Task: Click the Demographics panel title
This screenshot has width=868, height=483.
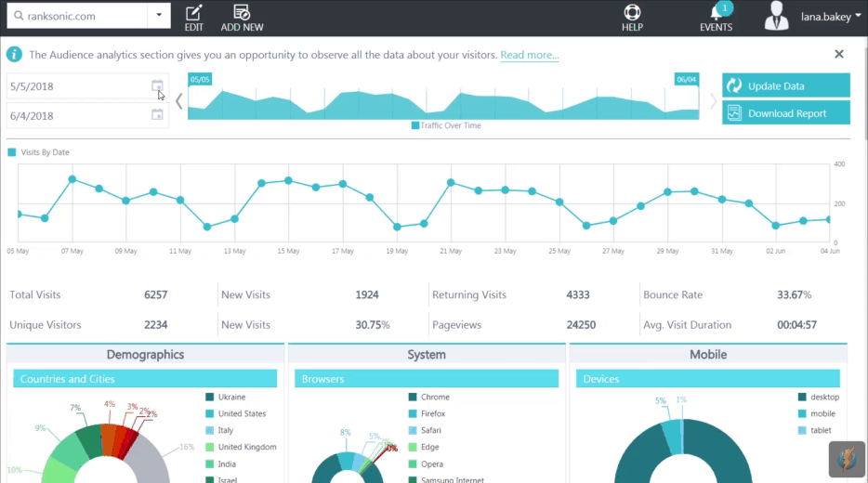Action: tap(145, 354)
